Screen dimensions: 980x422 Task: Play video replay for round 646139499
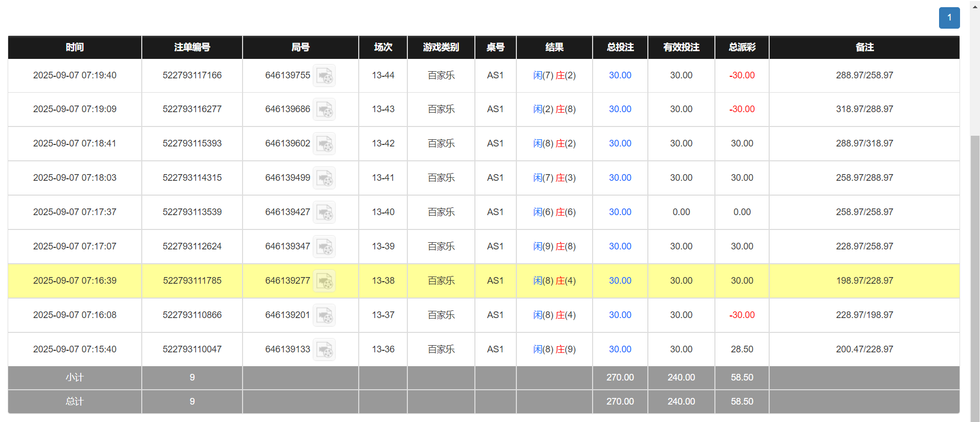coord(324,178)
